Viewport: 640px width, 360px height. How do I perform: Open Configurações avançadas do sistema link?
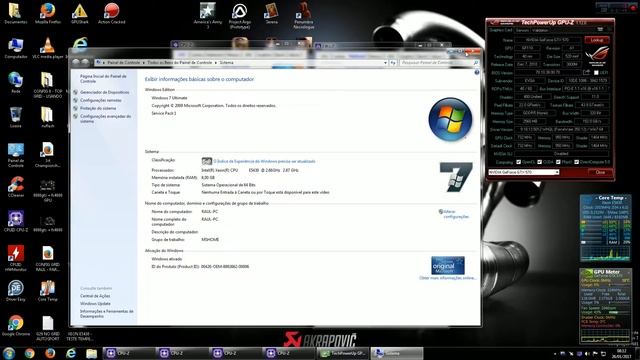(x=105, y=119)
